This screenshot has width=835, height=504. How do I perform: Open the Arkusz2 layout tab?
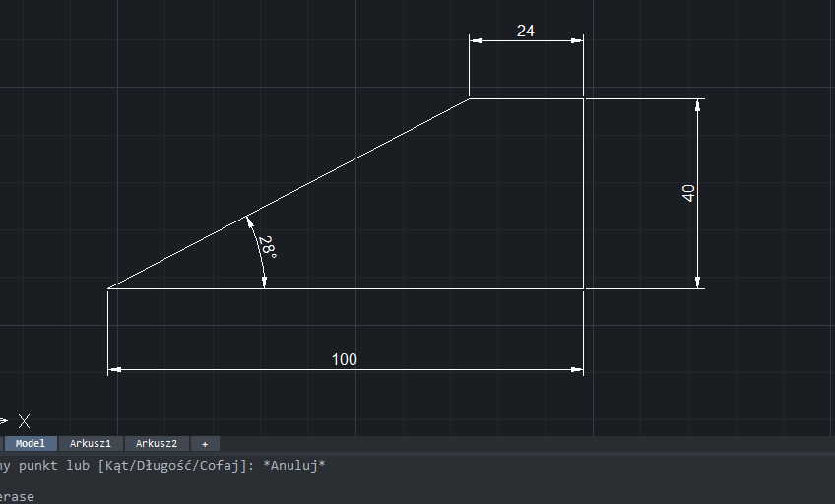(x=157, y=443)
